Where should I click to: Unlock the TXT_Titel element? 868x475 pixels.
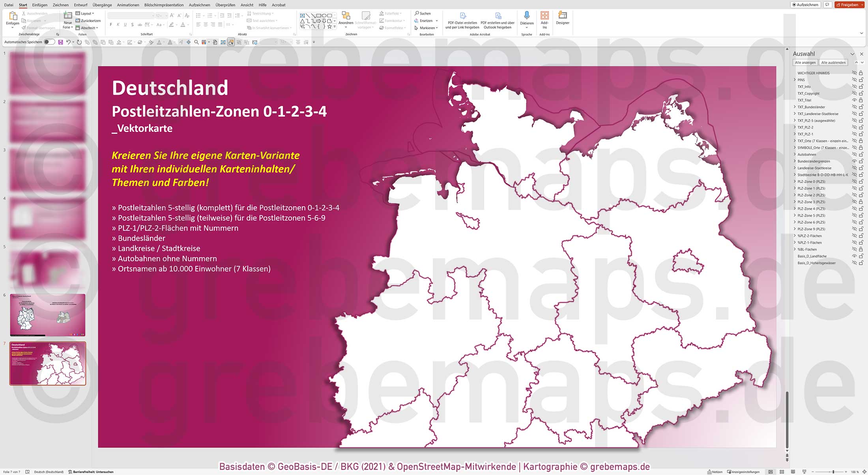point(861,100)
